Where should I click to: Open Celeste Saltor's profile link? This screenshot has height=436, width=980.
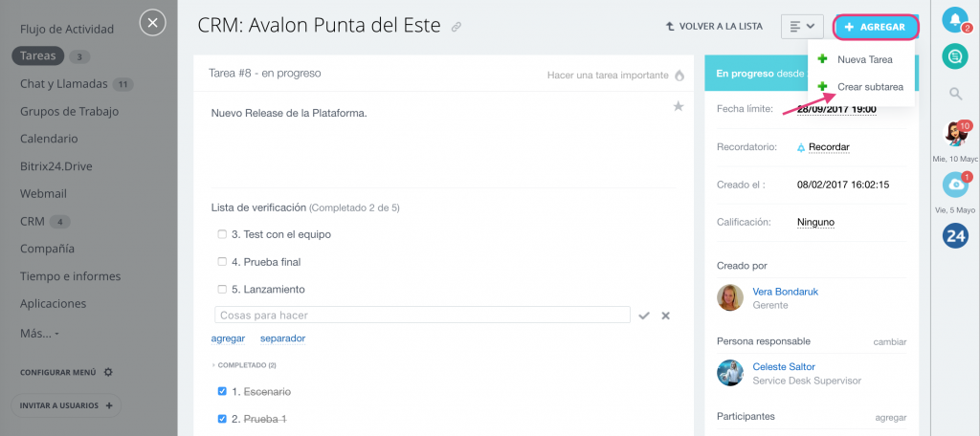click(x=784, y=366)
